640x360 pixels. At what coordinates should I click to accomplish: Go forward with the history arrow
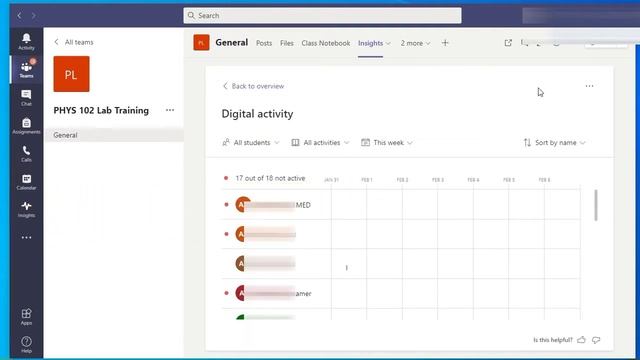(34, 16)
